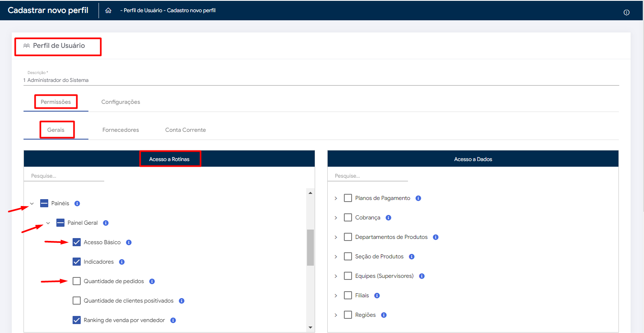This screenshot has height=333, width=644.
Task: Click the help info icon in top-right header
Action: click(x=626, y=13)
